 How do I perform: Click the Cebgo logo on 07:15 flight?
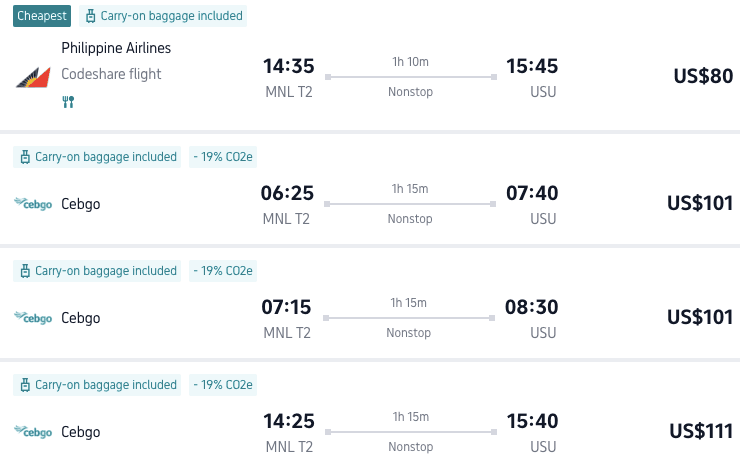(33, 318)
